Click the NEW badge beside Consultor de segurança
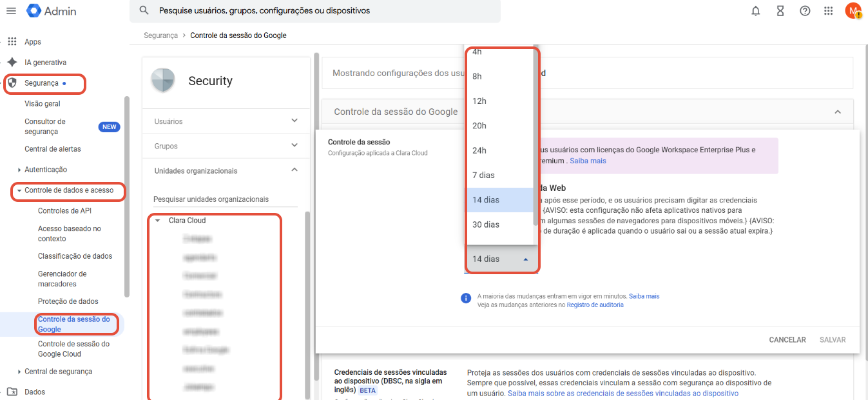 click(x=110, y=127)
